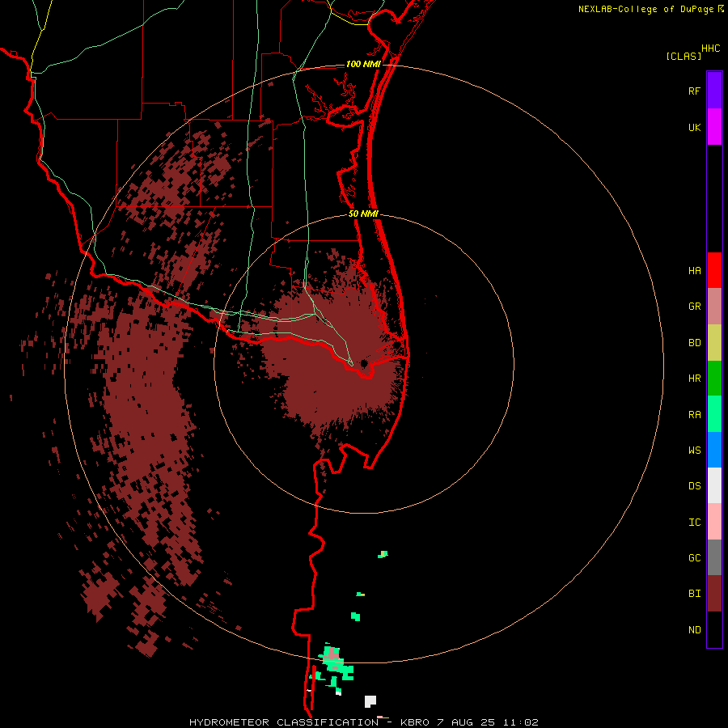This screenshot has height=728, width=728.
Task: Click the GR pink-brown legend swatch
Action: point(714,307)
